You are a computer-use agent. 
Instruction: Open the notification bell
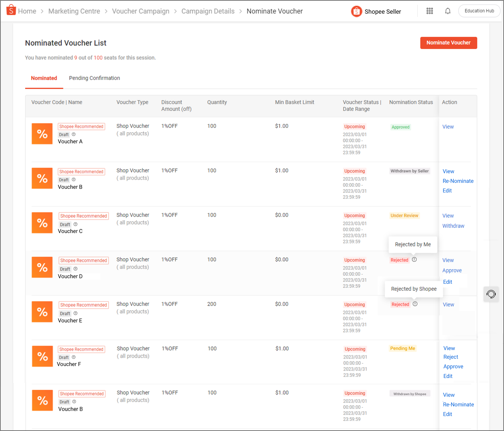pos(448,11)
